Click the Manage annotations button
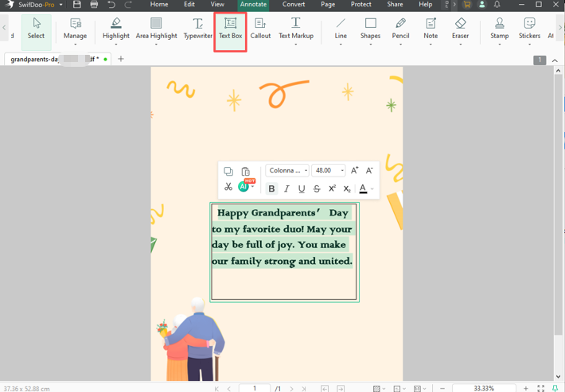This screenshot has width=565, height=392. (76, 29)
